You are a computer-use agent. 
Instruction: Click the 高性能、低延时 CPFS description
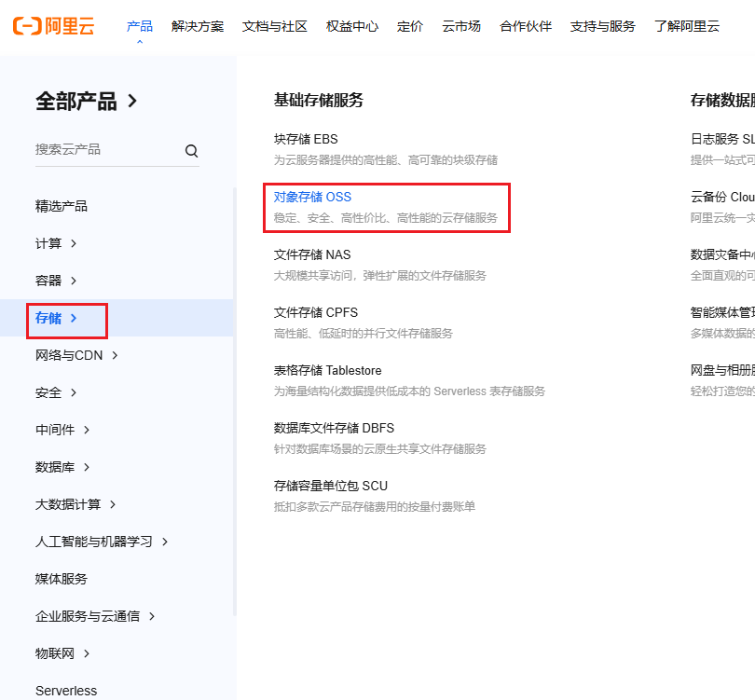[364, 333]
